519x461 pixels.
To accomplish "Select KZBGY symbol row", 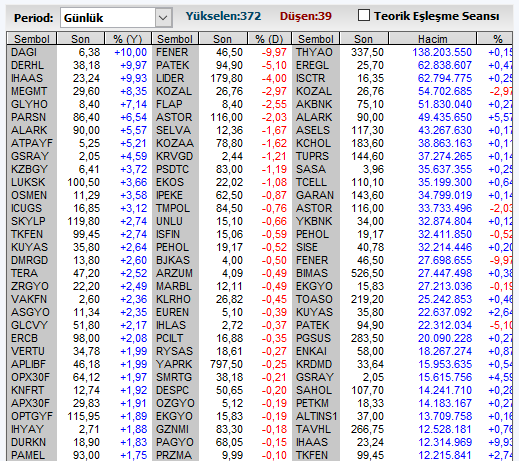I will tap(29, 169).
